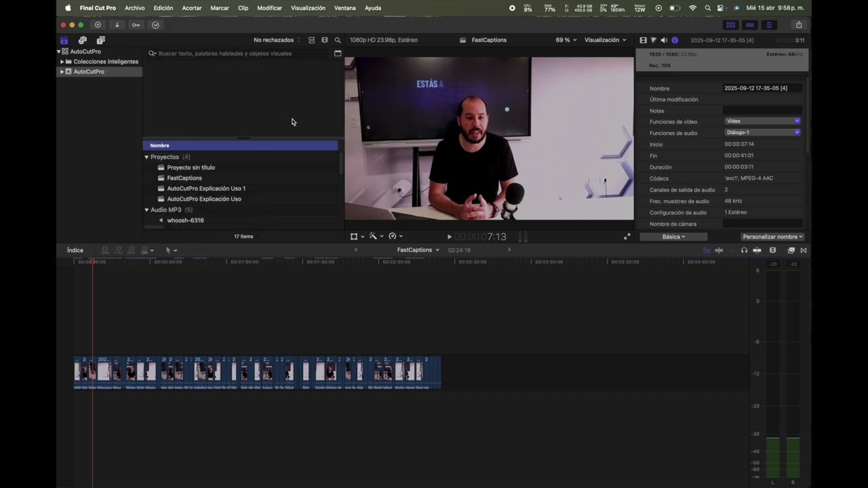Toggle the browser panel visibility button
868x488 pixels.
[x=730, y=25]
